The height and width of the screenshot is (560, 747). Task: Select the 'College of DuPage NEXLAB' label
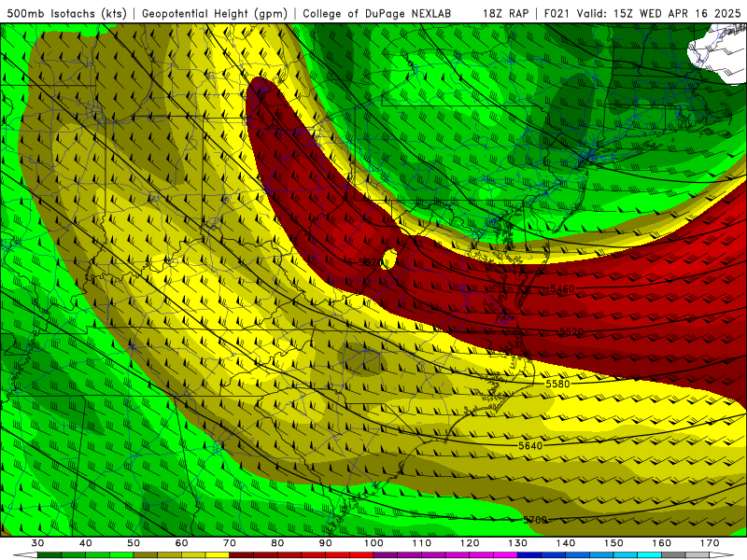(x=377, y=13)
